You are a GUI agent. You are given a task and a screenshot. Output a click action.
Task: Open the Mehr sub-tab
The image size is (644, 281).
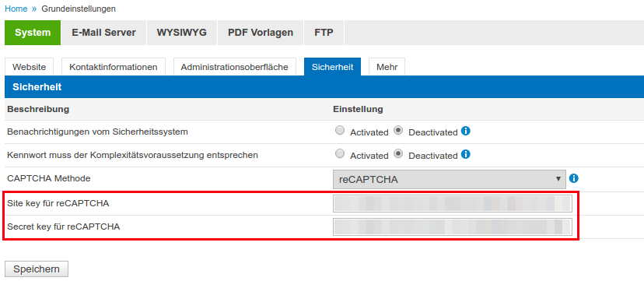387,67
